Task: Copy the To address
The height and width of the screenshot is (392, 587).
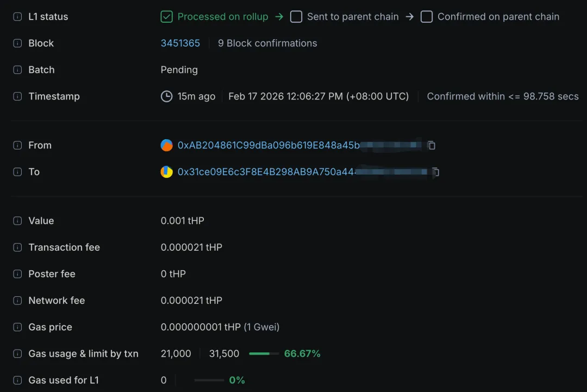Action: pyautogui.click(x=435, y=172)
